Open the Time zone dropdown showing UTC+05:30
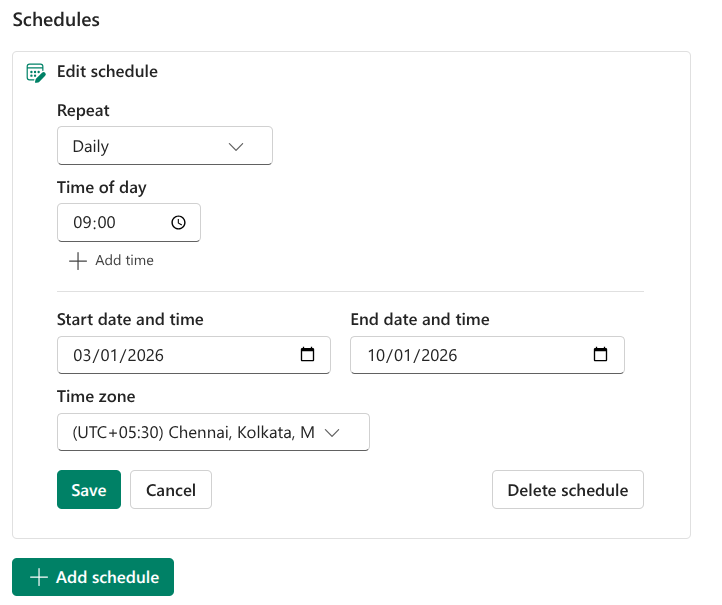Image resolution: width=722 pixels, height=605 pixels. tap(213, 432)
